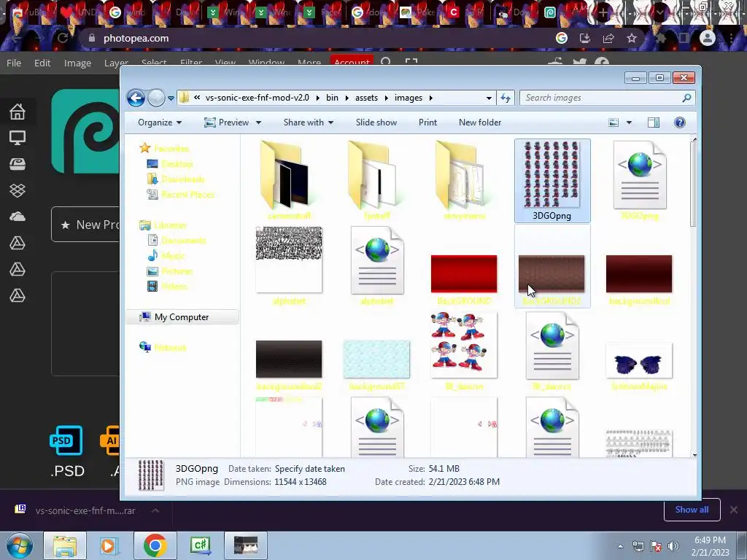
Task: Expand the arrow after 'images' in path
Action: pyautogui.click(x=430, y=98)
